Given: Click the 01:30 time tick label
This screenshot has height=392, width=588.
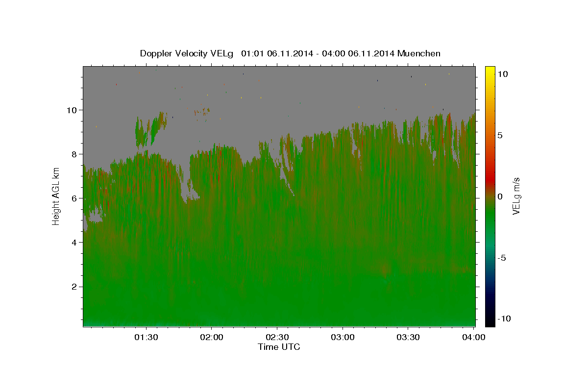Looking at the screenshot, I should click(x=146, y=337).
